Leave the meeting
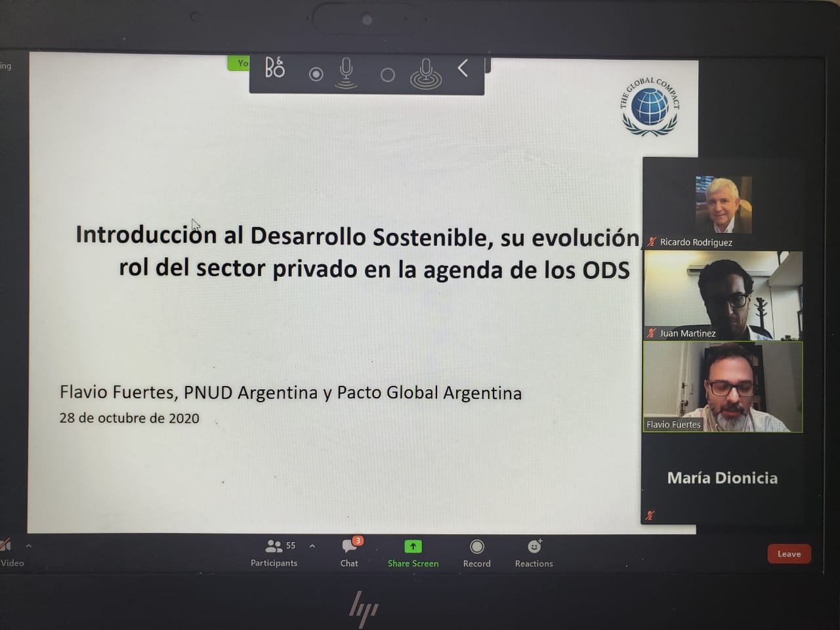The image size is (840, 630). (789, 554)
